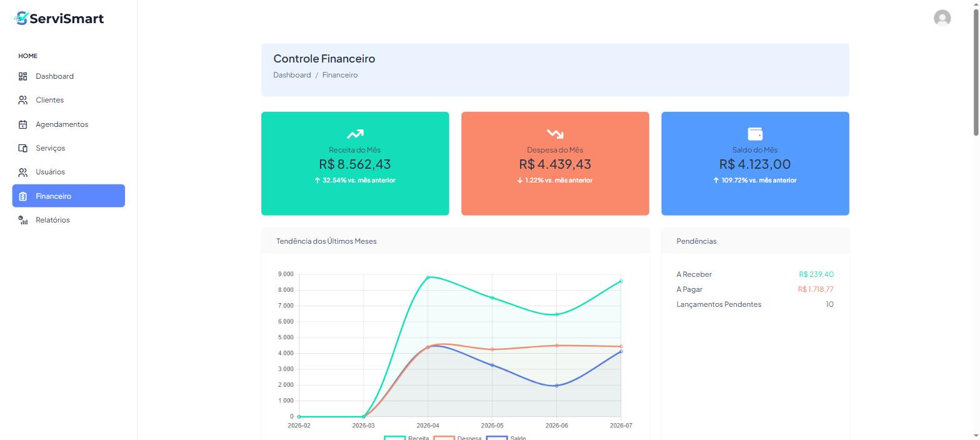The image size is (980, 440).
Task: Click the A Receber label
Action: pyautogui.click(x=694, y=274)
